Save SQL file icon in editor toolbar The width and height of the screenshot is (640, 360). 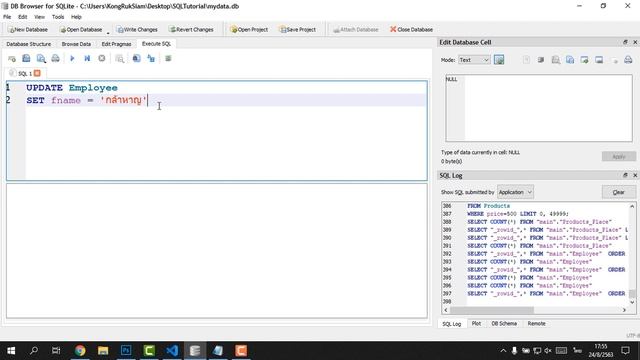(x=41, y=59)
